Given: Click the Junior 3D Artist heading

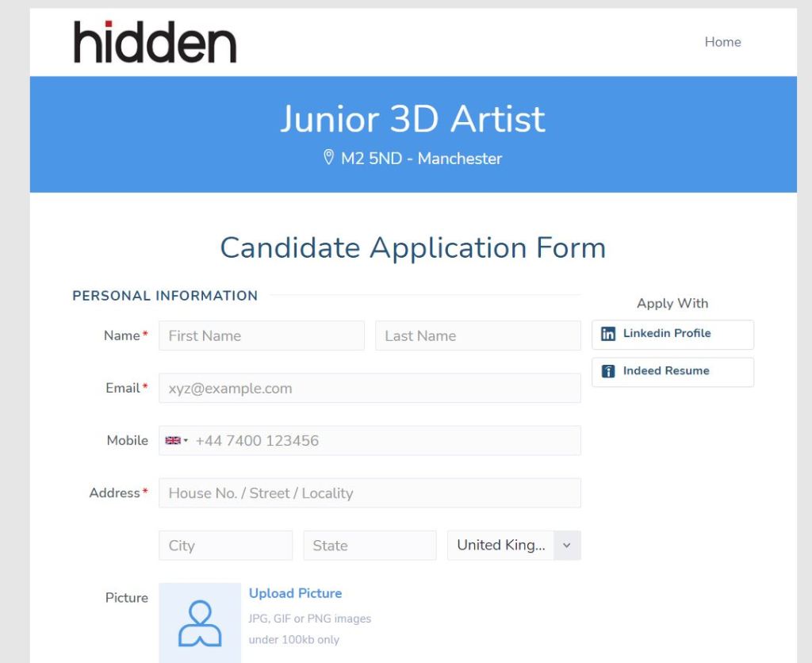Looking at the screenshot, I should (x=412, y=119).
